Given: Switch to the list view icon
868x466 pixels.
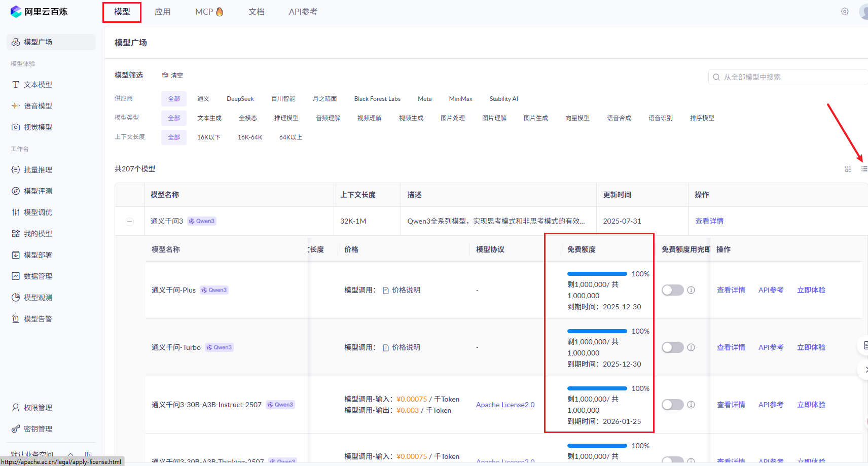Looking at the screenshot, I should pos(864,169).
